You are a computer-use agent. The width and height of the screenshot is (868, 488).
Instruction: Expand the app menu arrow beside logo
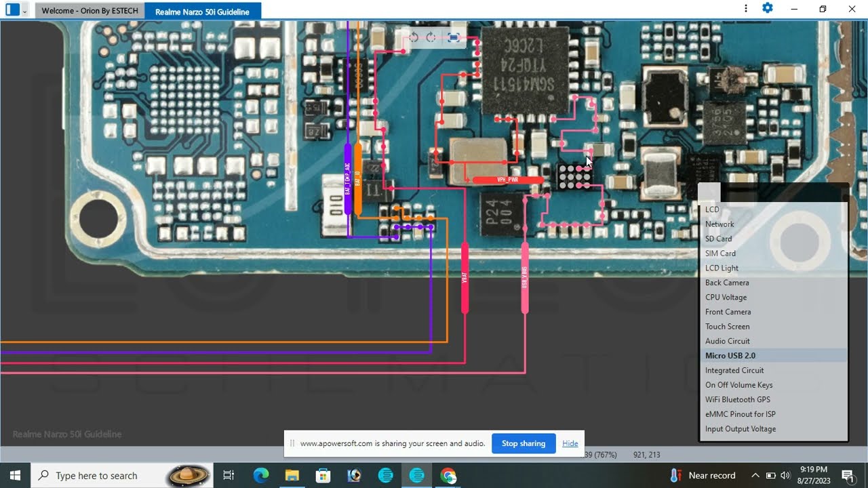(x=25, y=11)
